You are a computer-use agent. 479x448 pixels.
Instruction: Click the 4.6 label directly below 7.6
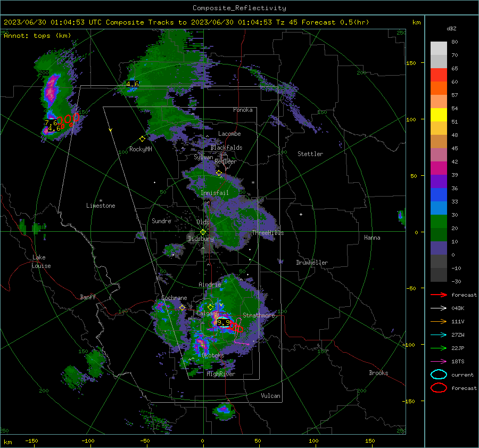54,129
